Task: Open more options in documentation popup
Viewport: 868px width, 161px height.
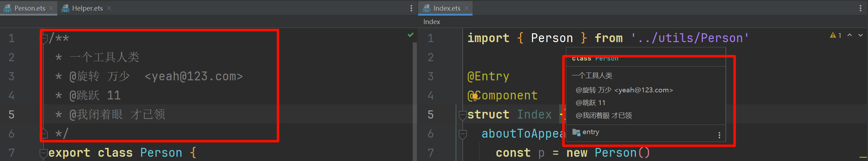Action: [x=719, y=135]
